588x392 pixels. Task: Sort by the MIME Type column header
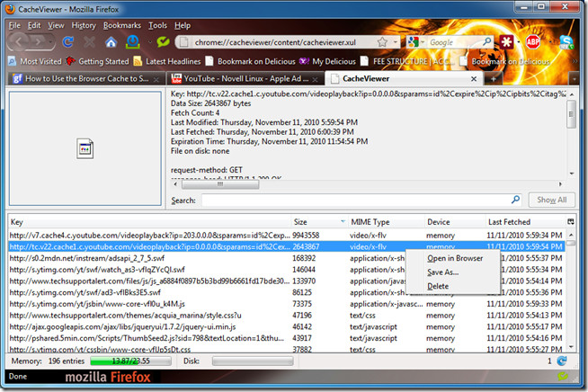[x=387, y=222]
